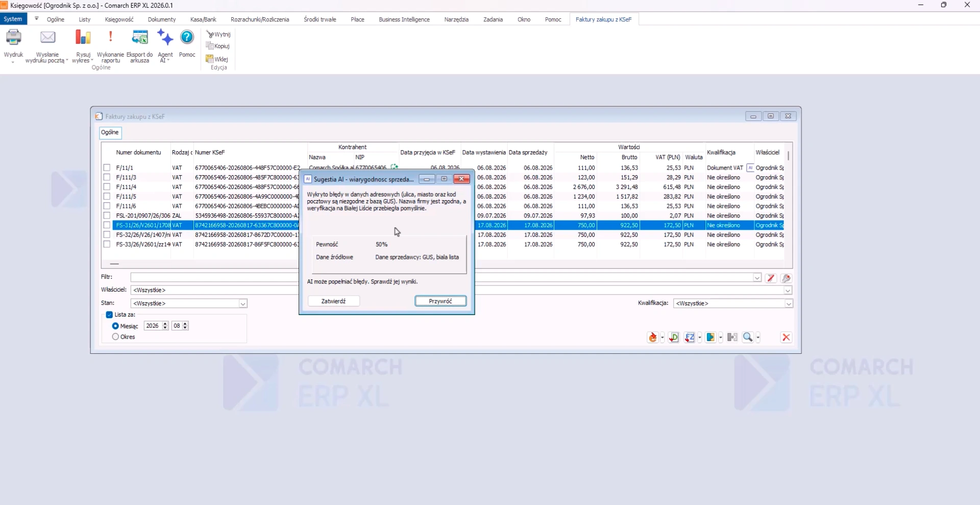Click the blue-yellow puzzle piece icon
980x505 pixels.
click(x=710, y=338)
